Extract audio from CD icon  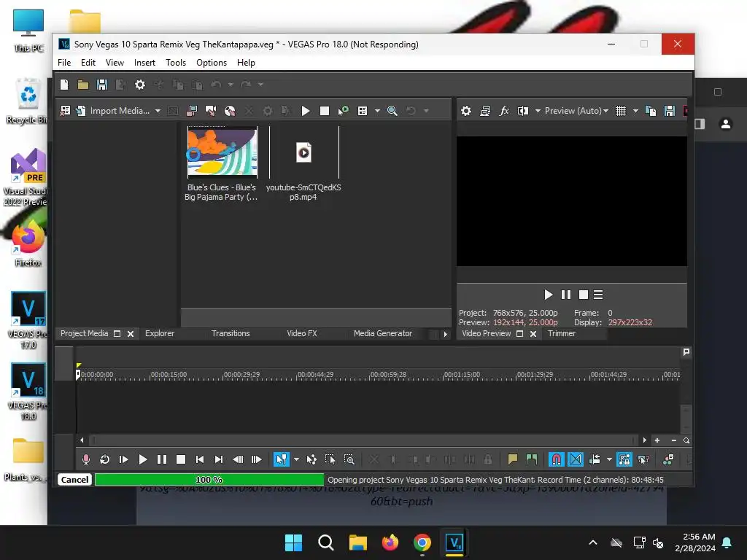(230, 111)
